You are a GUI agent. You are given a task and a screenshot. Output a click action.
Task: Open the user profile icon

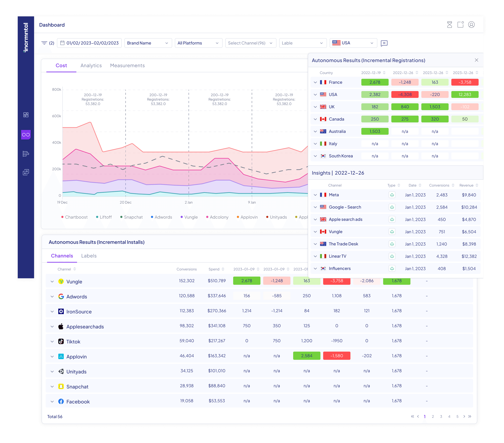pyautogui.click(x=471, y=25)
